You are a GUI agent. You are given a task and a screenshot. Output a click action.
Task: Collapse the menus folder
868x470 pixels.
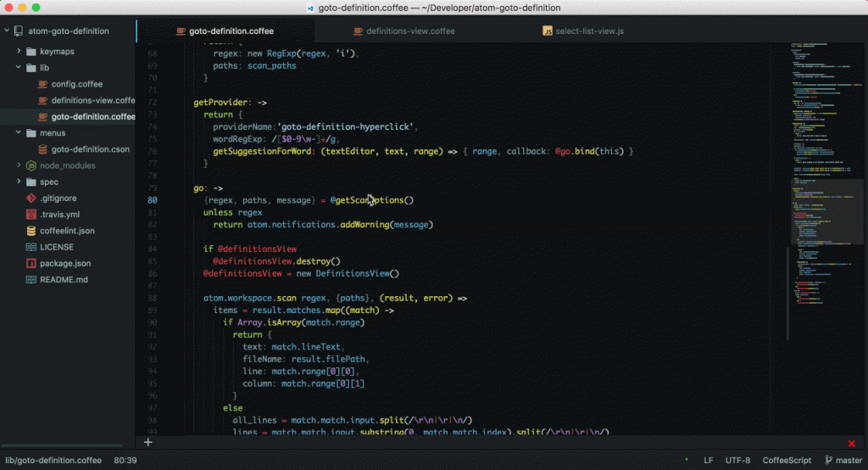pyautogui.click(x=19, y=133)
